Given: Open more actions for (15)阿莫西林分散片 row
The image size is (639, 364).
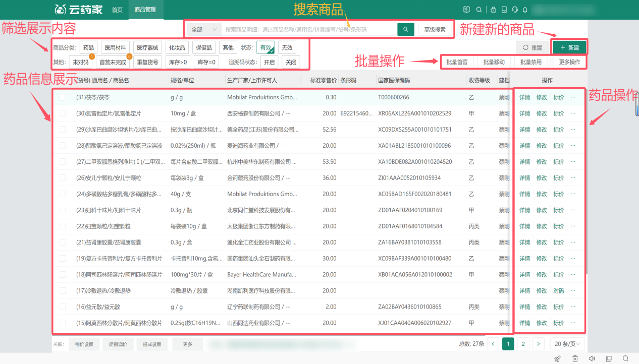Looking at the screenshot, I should pos(573,323).
